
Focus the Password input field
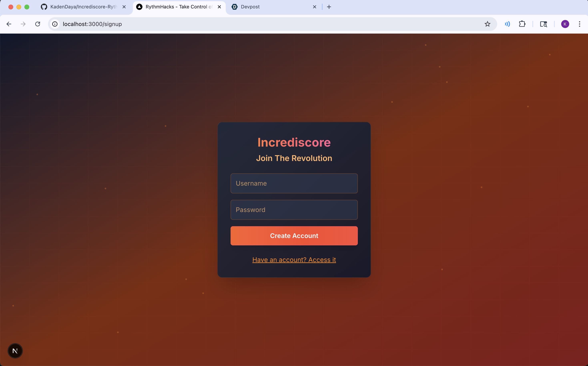click(294, 210)
